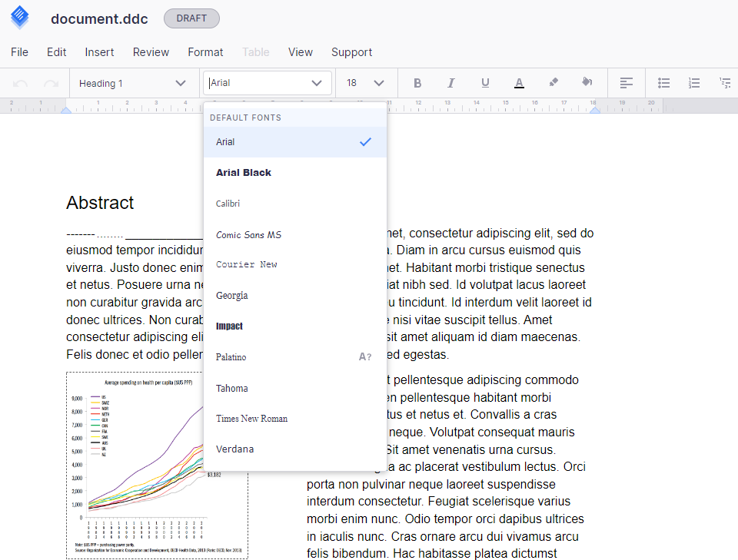738x560 pixels.
Task: Open the Format menu
Action: pyautogui.click(x=205, y=52)
